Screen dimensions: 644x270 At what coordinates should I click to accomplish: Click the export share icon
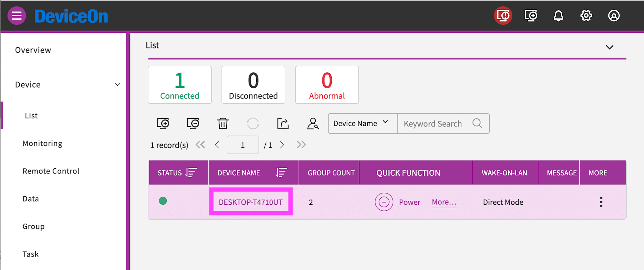click(x=283, y=123)
